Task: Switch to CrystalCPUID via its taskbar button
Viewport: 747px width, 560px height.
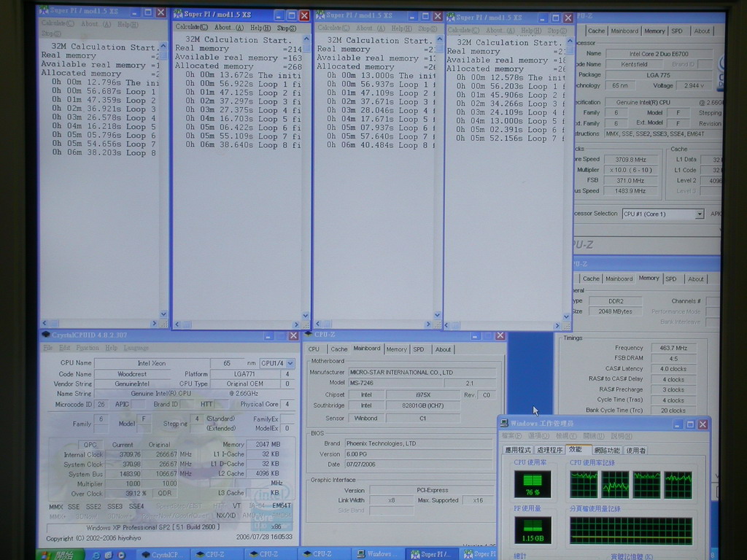Action: tap(163, 555)
